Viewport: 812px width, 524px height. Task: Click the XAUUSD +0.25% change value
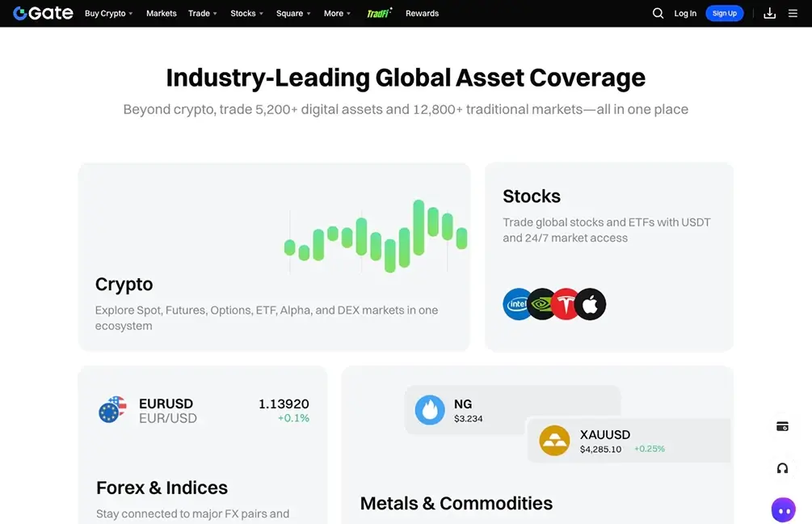click(x=650, y=449)
